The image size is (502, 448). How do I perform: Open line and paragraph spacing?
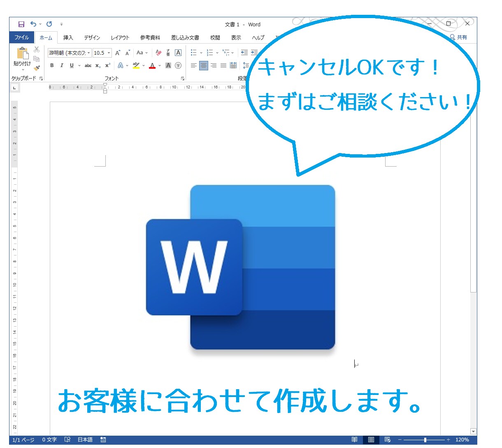[x=246, y=65]
